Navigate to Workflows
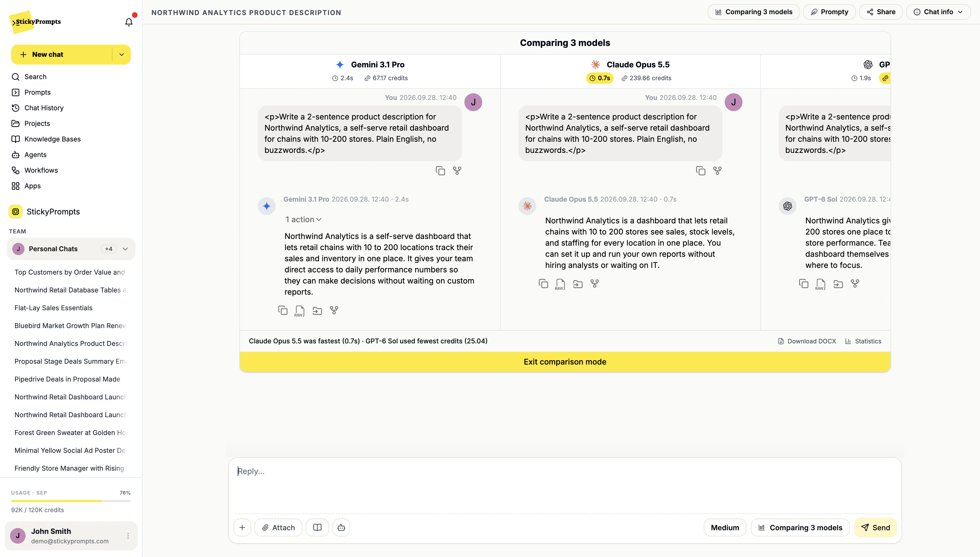This screenshot has height=557, width=980. click(x=41, y=170)
